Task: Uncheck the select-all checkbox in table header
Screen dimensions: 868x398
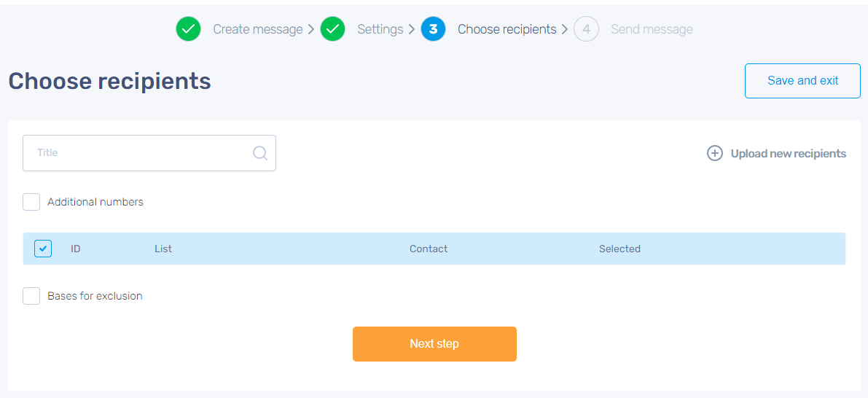Action: pos(43,249)
